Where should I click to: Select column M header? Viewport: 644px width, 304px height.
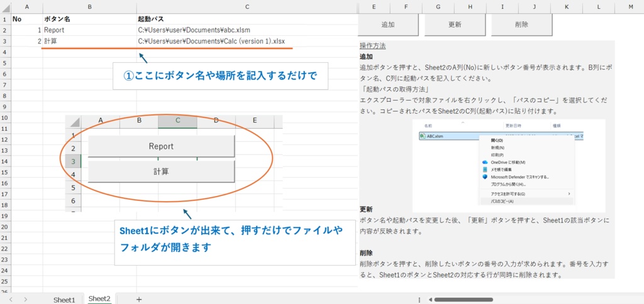[x=630, y=6]
